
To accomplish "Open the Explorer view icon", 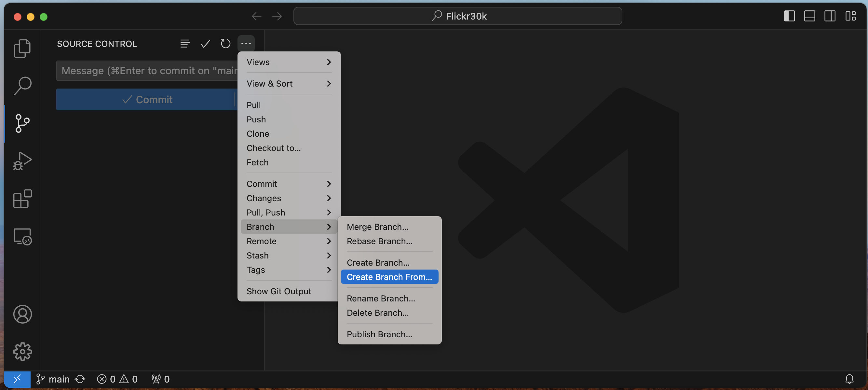I will 22,48.
